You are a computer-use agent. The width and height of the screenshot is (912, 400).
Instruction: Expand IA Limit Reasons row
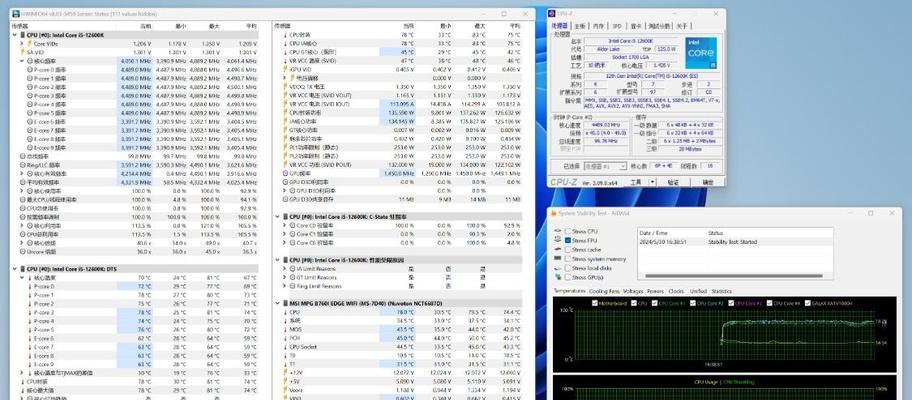coord(284,269)
